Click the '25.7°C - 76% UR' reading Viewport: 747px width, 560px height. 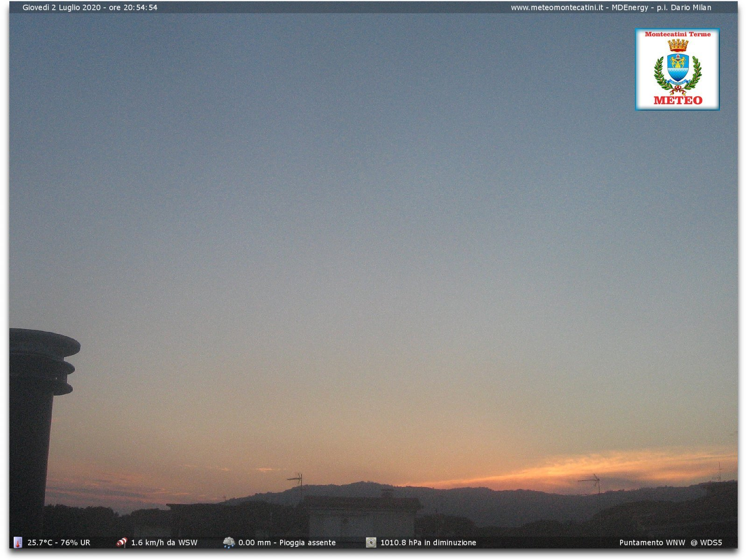[59, 542]
